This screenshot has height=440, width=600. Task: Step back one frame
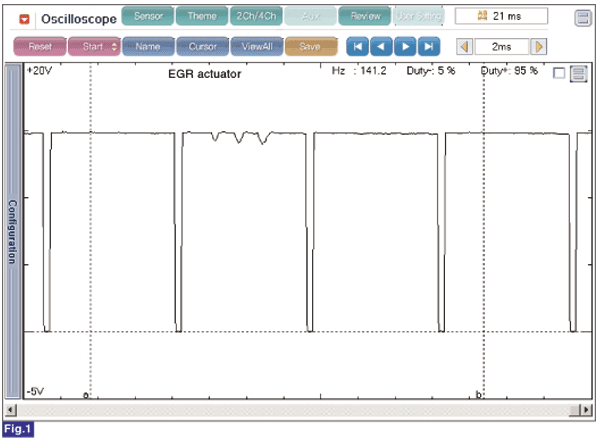(x=381, y=47)
